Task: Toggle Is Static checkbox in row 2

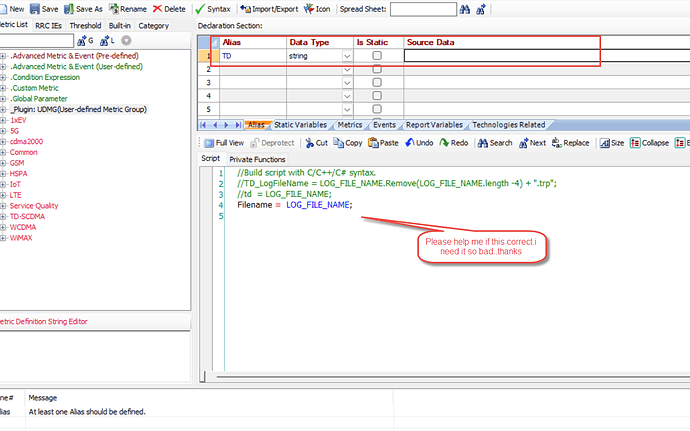Action: [377, 69]
